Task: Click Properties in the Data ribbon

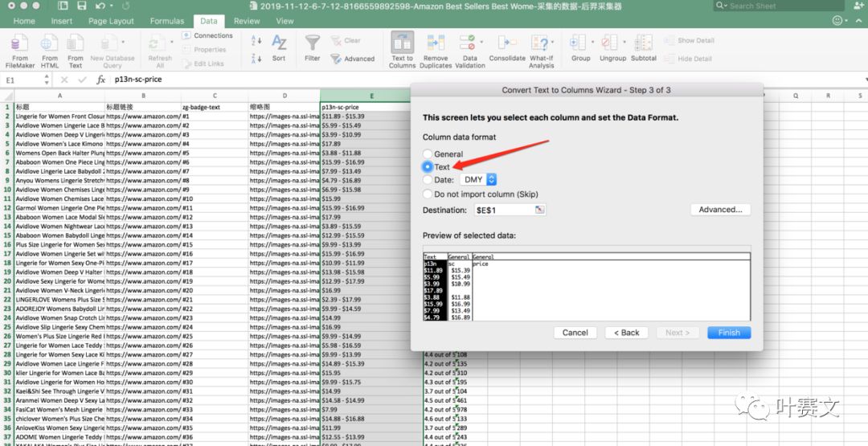Action: [203, 50]
